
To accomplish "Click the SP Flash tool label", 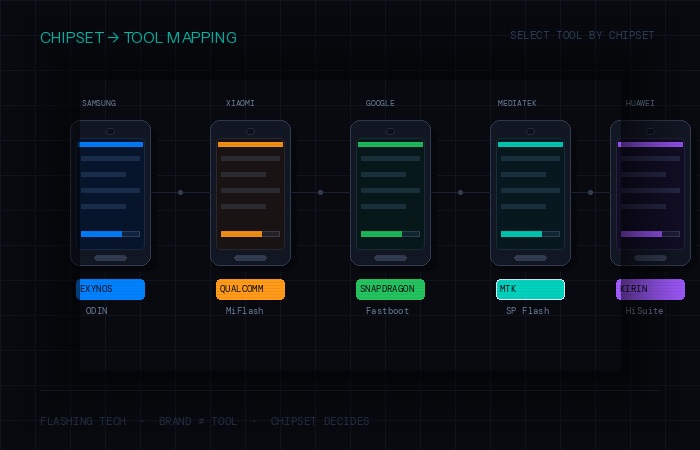I will [x=527, y=311].
